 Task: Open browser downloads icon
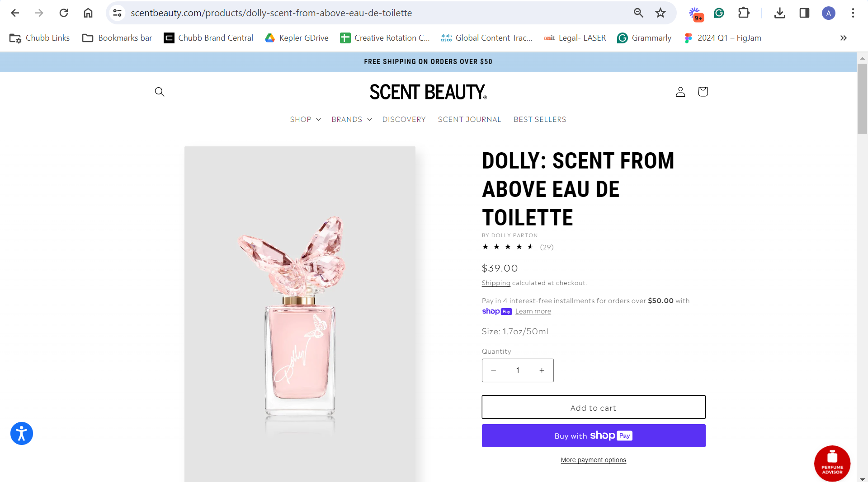tap(779, 13)
